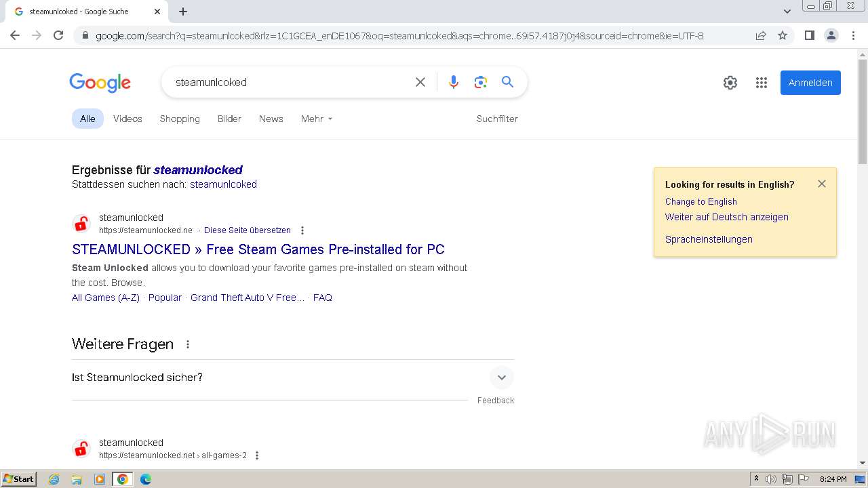
Task: Search instead for steamunlcoked link
Action: tap(223, 184)
